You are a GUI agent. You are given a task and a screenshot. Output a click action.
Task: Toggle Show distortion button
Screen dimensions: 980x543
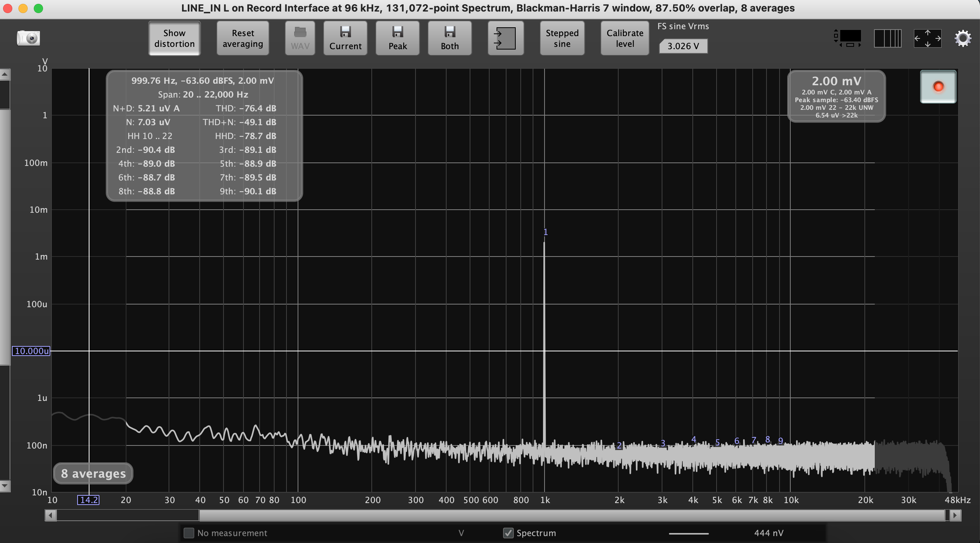tap(174, 38)
